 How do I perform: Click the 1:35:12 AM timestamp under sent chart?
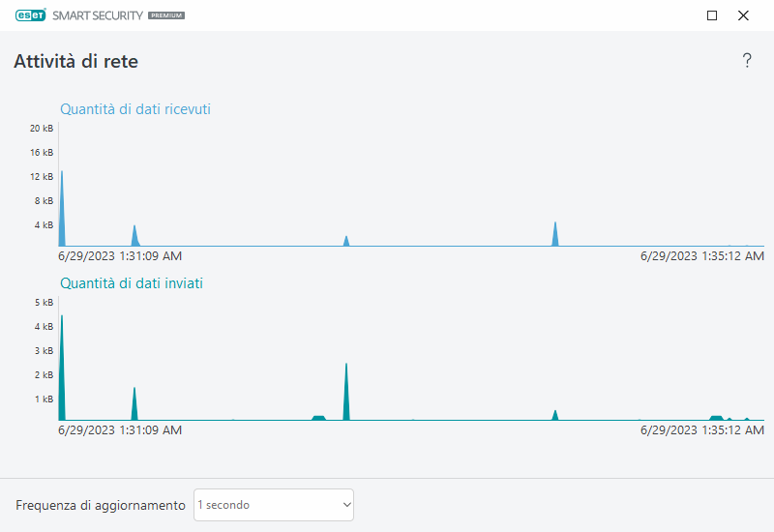coord(702,430)
